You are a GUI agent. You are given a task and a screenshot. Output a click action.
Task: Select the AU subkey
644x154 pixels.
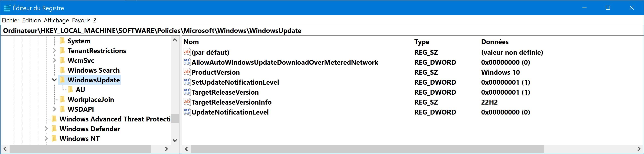point(80,90)
